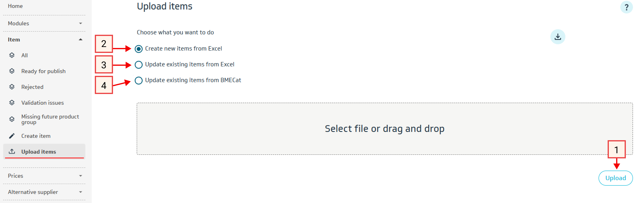Click the download template icon
Viewport: 644px width, 203px height.
pos(557,37)
